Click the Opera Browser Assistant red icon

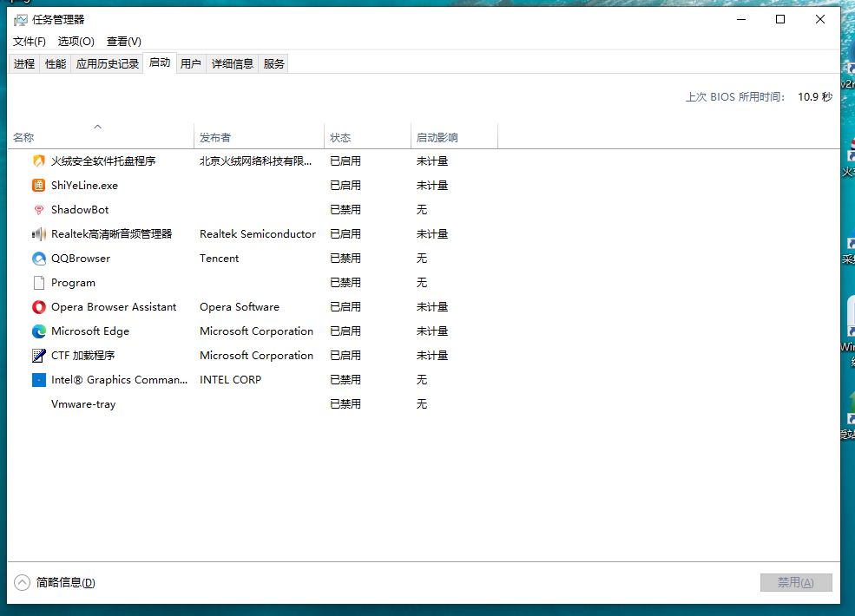(x=39, y=307)
